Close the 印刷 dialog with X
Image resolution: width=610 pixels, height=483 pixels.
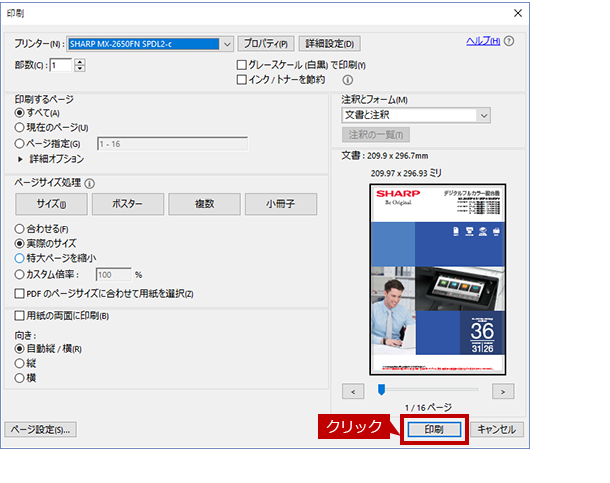point(518,13)
